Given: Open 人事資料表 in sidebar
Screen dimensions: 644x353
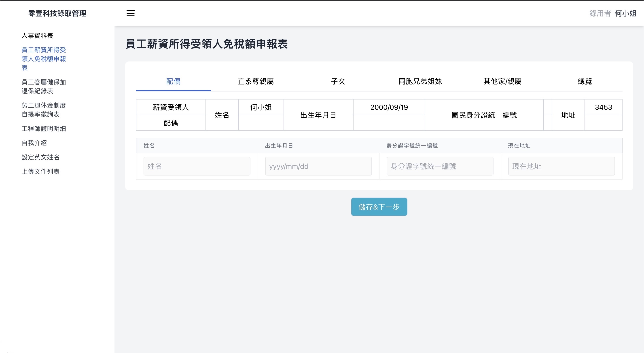Looking at the screenshot, I should coord(37,36).
